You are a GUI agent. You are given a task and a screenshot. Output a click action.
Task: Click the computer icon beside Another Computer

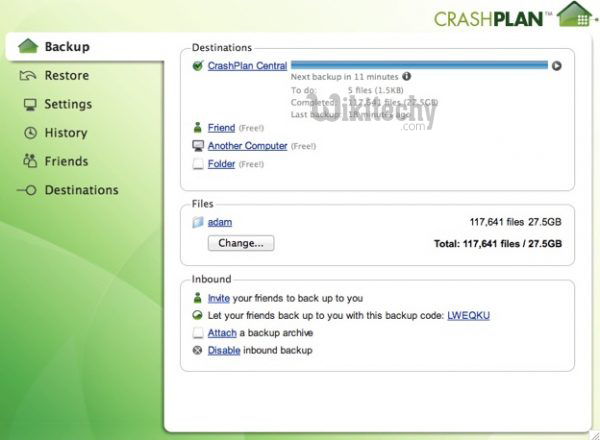198,145
